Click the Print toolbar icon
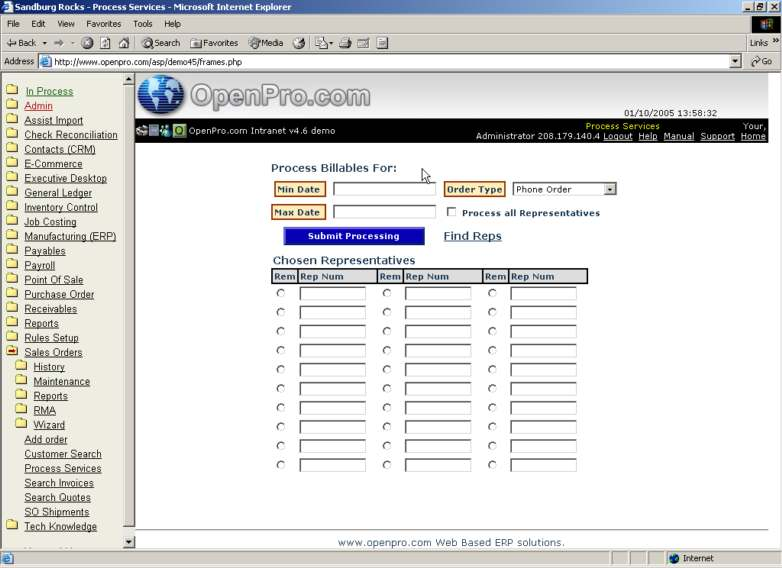This screenshot has height=568, width=782. (x=345, y=43)
